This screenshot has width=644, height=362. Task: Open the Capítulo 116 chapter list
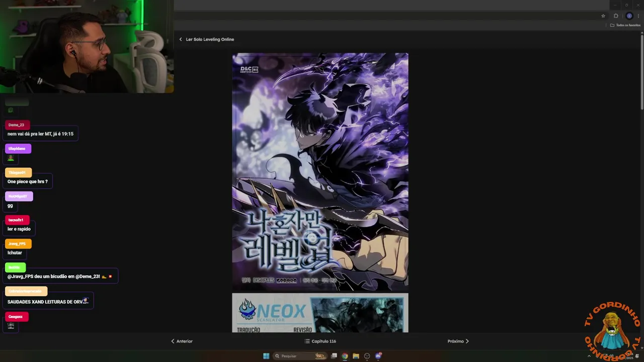320,341
